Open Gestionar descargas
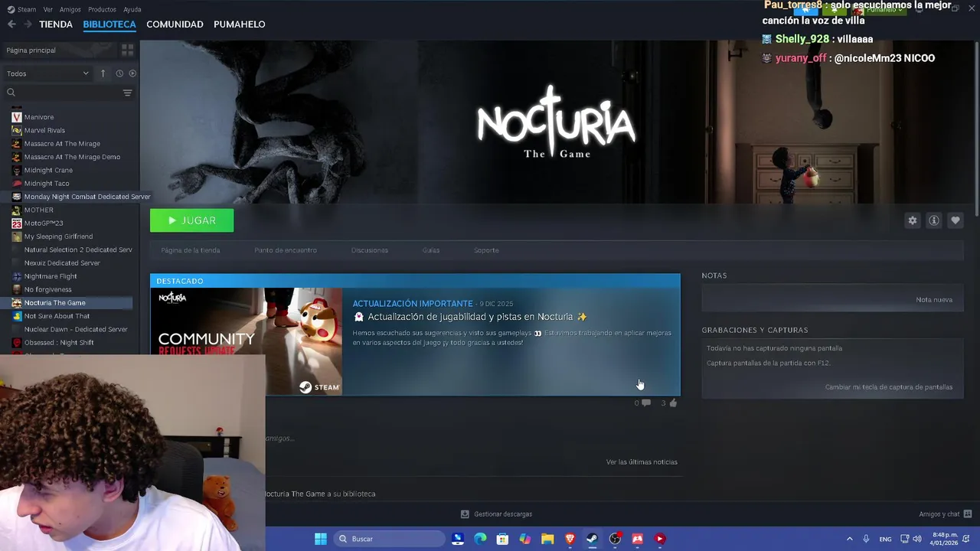 pyautogui.click(x=496, y=514)
